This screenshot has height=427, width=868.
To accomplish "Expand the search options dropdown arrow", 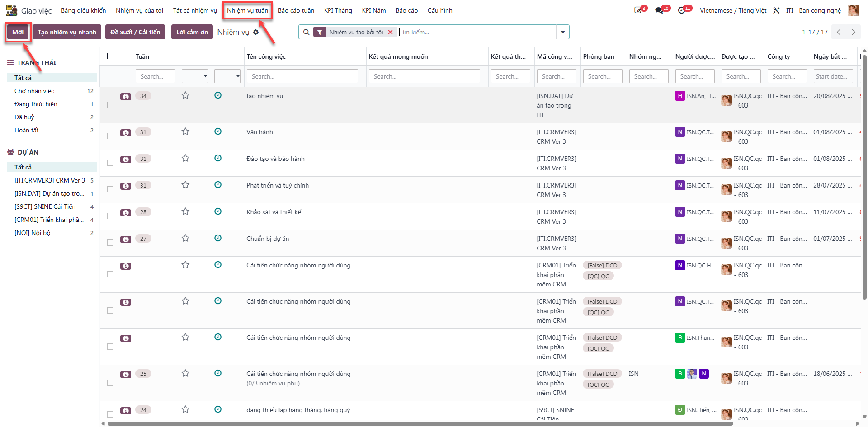I will (x=563, y=32).
